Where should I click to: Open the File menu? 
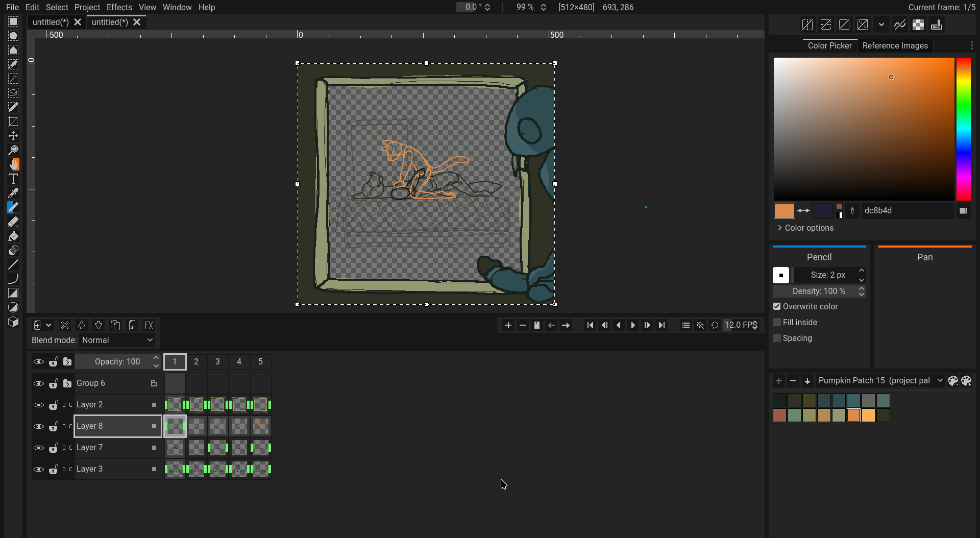12,7
